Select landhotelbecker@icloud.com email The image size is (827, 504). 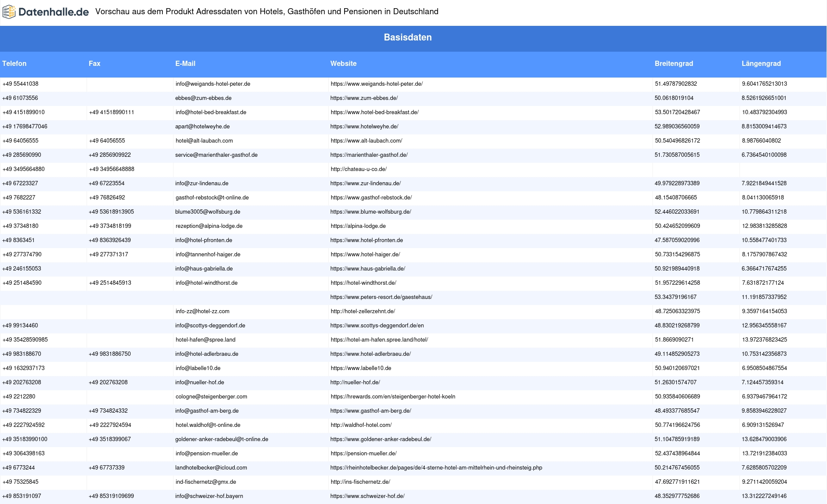(211, 468)
